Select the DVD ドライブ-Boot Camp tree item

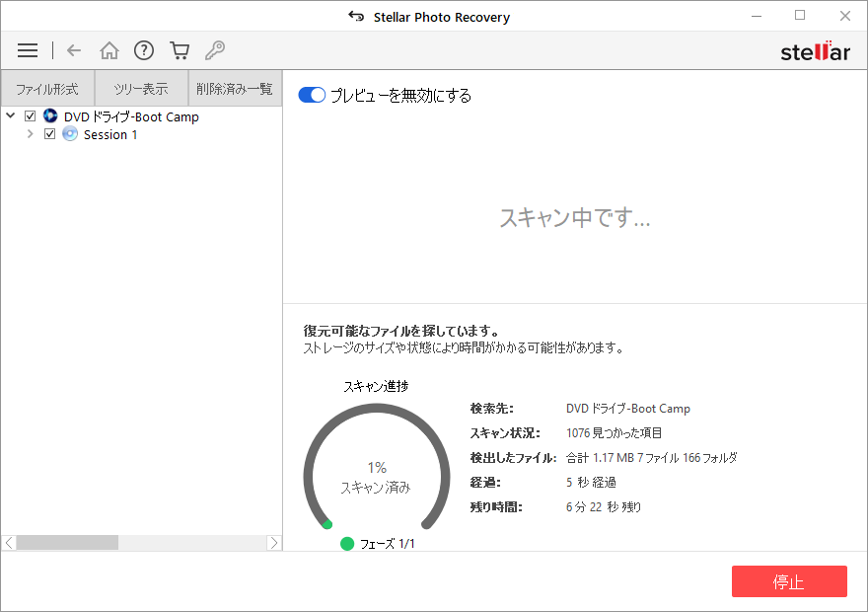(x=132, y=116)
